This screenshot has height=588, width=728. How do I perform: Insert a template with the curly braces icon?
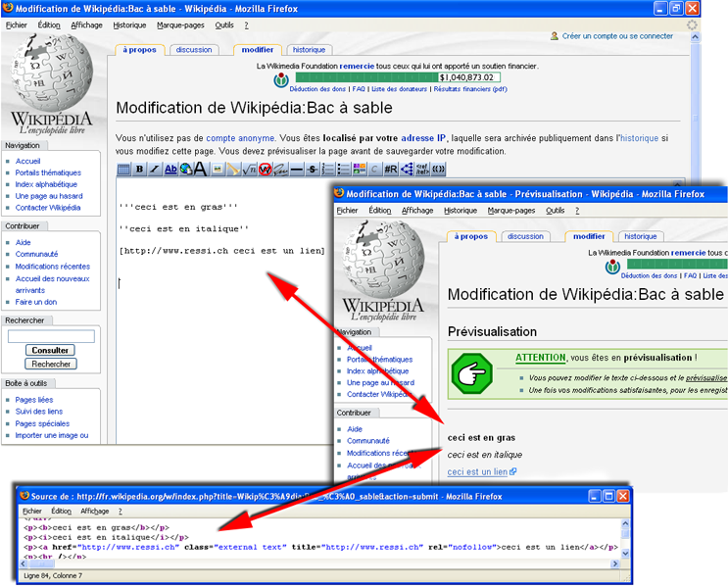coord(438,170)
